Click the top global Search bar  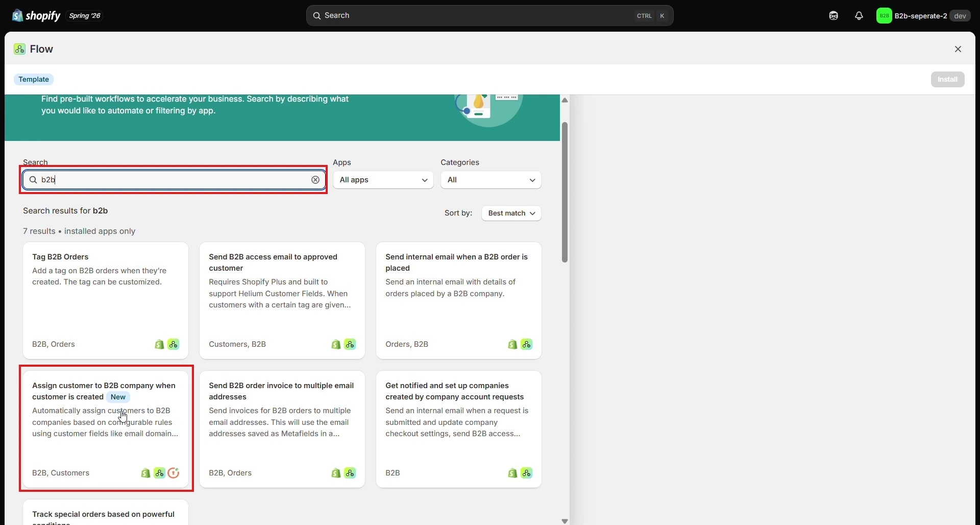[x=489, y=16]
